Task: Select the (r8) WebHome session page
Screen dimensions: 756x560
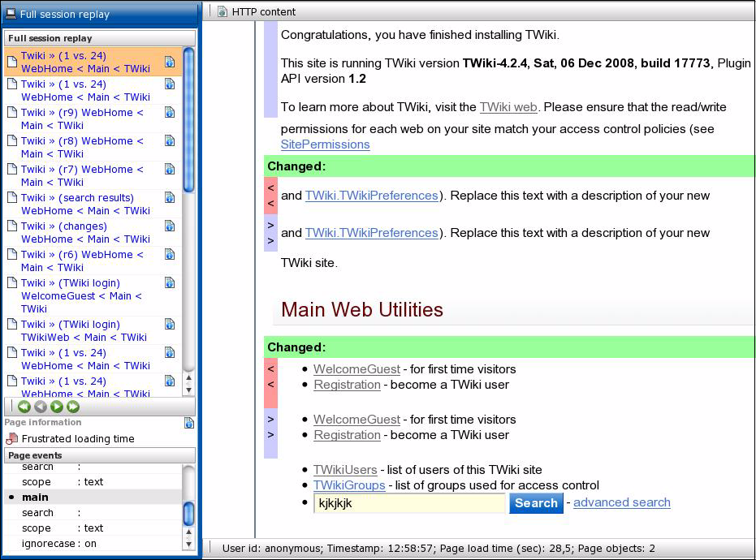Action: click(x=82, y=148)
